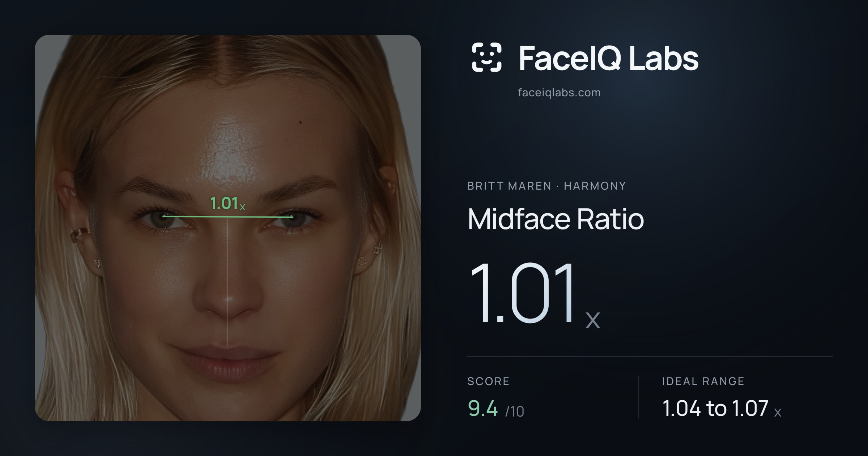Click the FaceIQ Labs title text
The height and width of the screenshot is (456, 868).
point(608,58)
